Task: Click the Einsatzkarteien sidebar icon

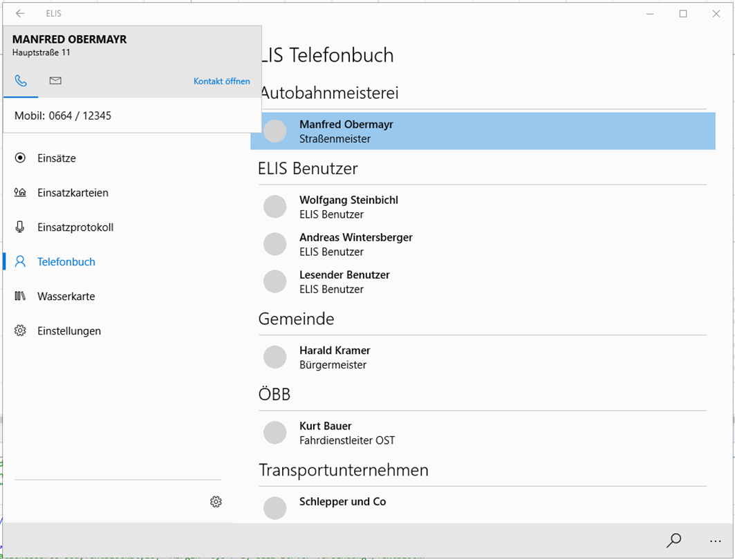Action: [x=21, y=193]
